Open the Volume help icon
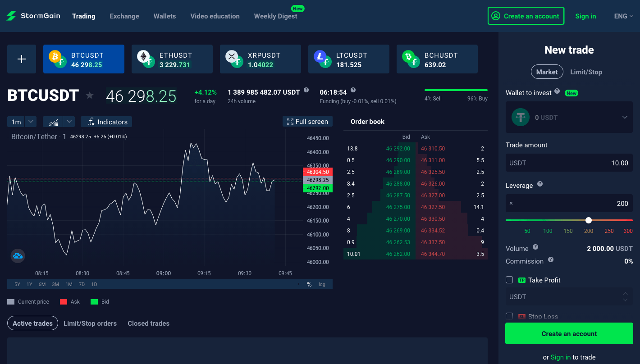Image resolution: width=640 pixels, height=364 pixels. click(x=535, y=247)
